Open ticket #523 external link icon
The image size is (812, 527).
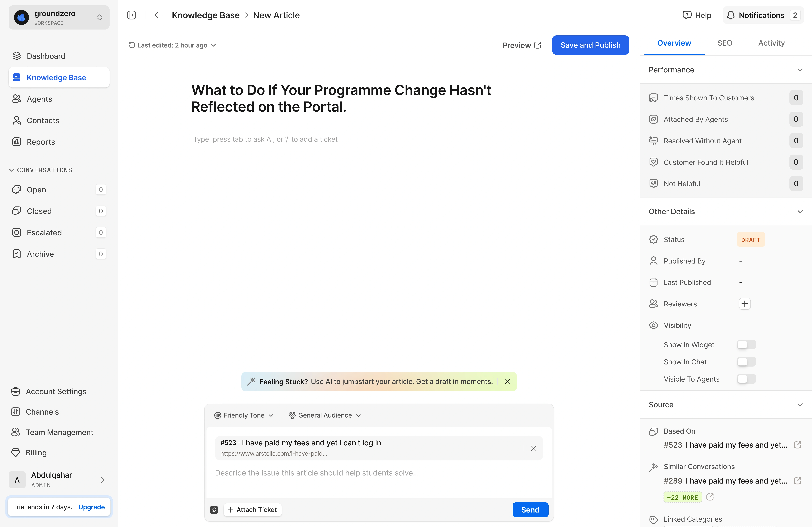click(x=797, y=445)
